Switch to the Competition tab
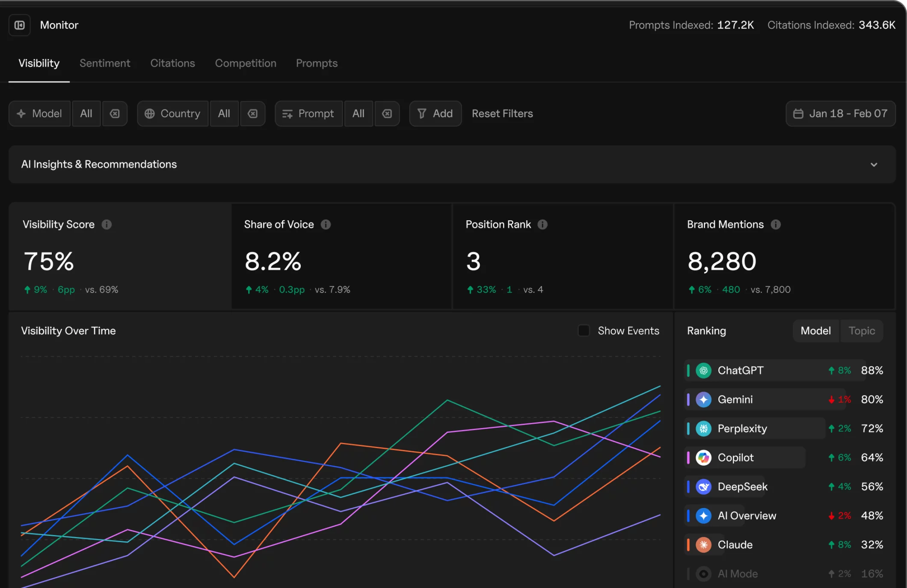The image size is (907, 588). coord(246,63)
